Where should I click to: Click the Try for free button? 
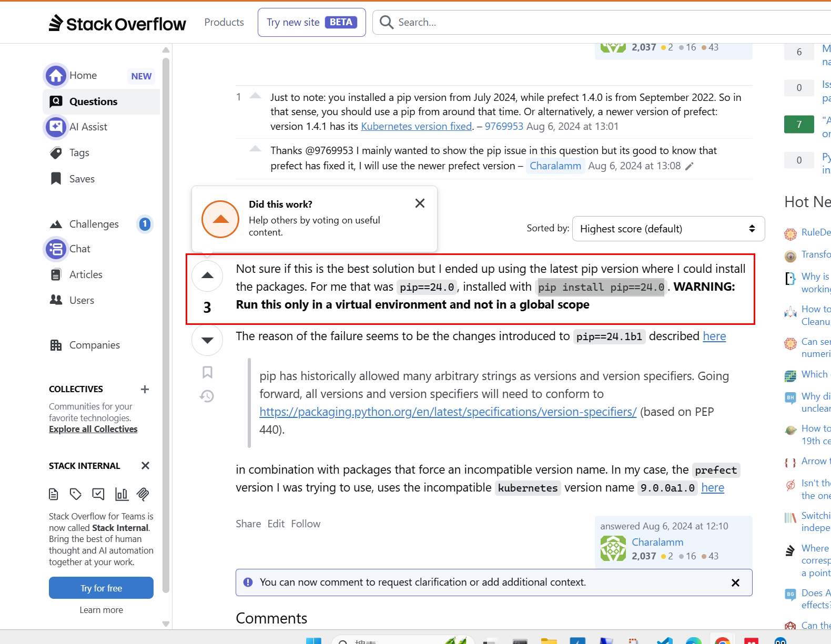(101, 588)
